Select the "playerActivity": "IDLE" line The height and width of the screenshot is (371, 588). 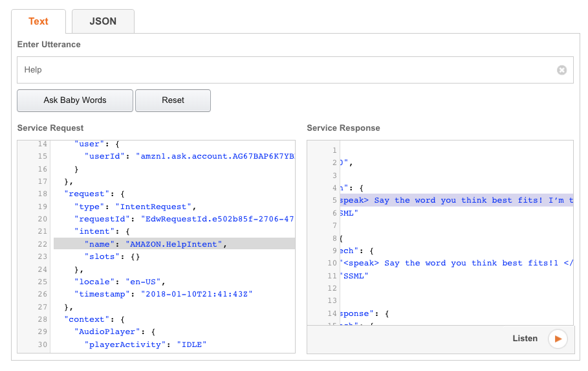(x=145, y=344)
